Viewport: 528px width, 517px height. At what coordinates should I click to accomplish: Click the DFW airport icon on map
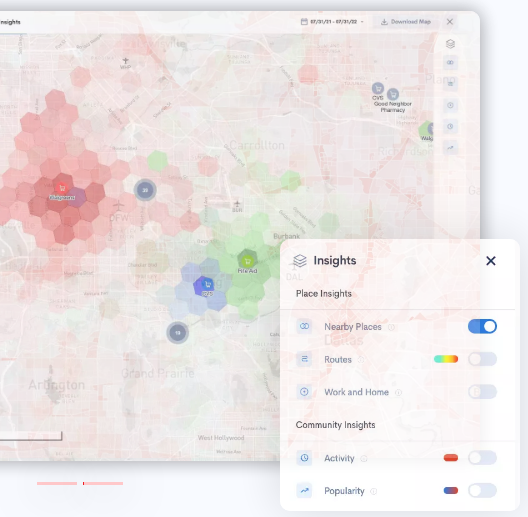pos(118,205)
